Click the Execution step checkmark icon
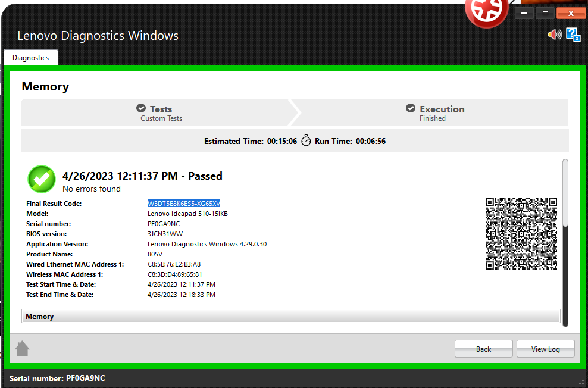The image size is (588, 388). coord(411,108)
